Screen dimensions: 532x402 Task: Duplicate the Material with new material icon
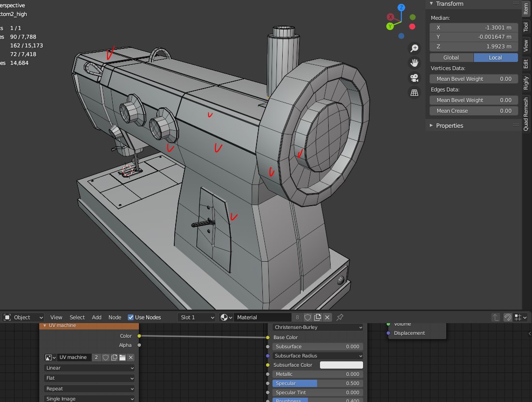pos(318,317)
